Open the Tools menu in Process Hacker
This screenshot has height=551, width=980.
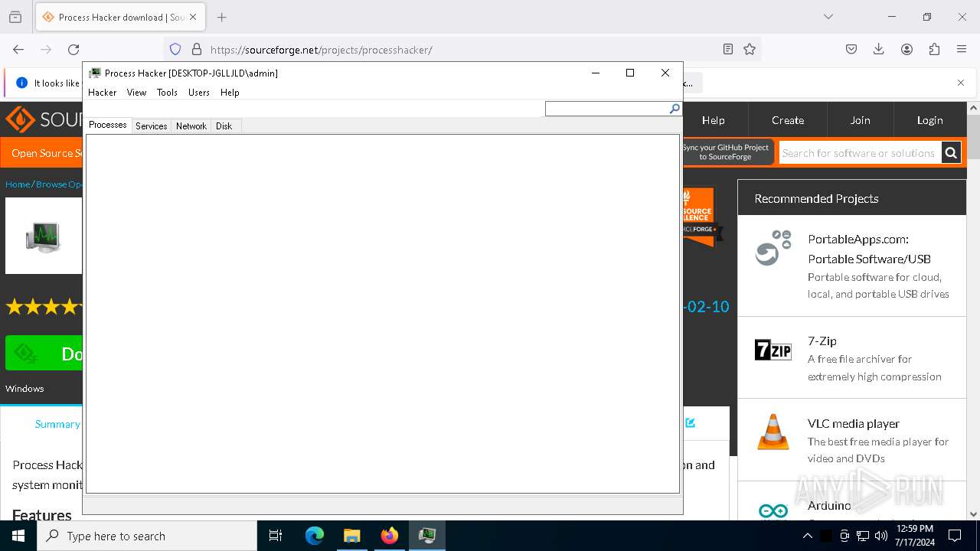point(167,93)
